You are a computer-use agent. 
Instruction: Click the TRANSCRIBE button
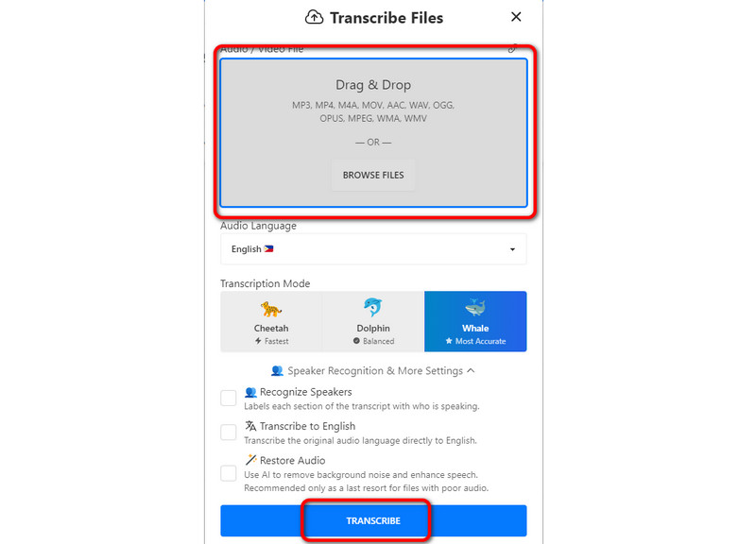[373, 520]
